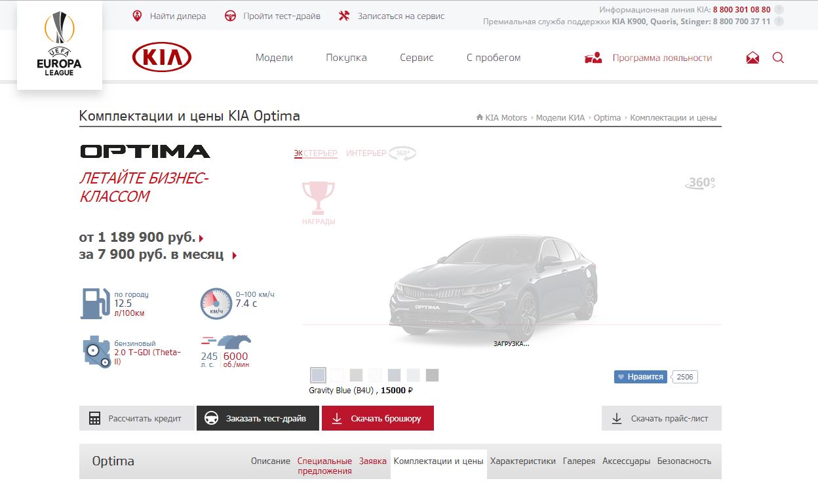Click the за 7 900 руб. в месяц link
Image resolution: width=818 pixels, height=504 pixels.
coord(157,254)
